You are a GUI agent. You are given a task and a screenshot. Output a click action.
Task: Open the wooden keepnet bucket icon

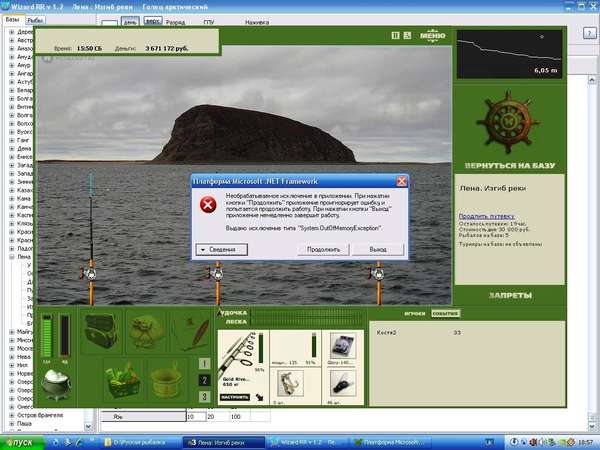click(167, 381)
